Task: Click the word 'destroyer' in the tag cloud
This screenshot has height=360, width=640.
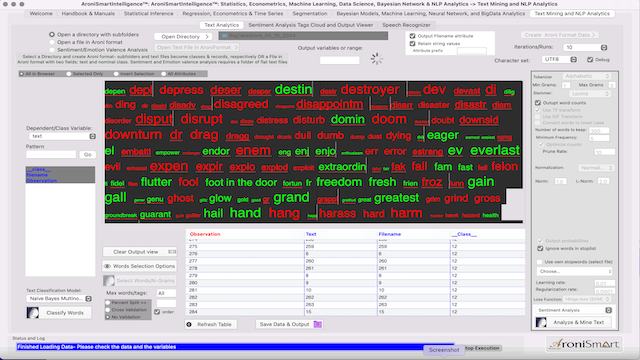Action: click(370, 89)
